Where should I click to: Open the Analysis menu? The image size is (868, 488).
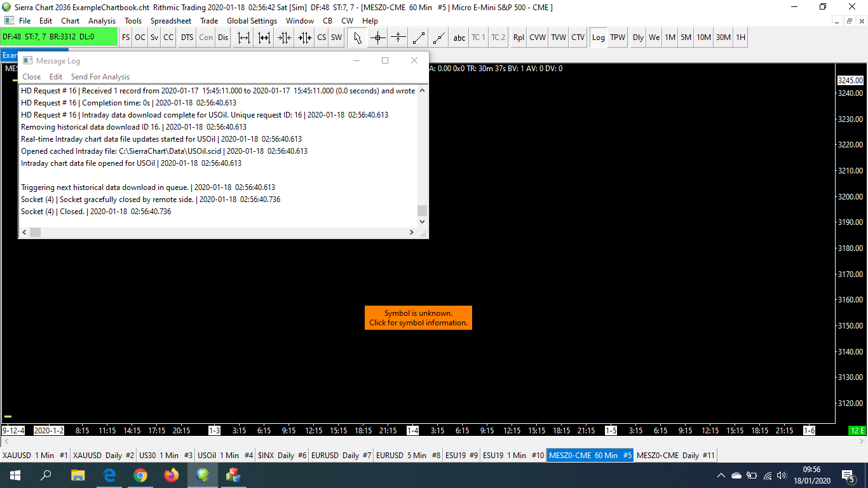[x=102, y=21]
